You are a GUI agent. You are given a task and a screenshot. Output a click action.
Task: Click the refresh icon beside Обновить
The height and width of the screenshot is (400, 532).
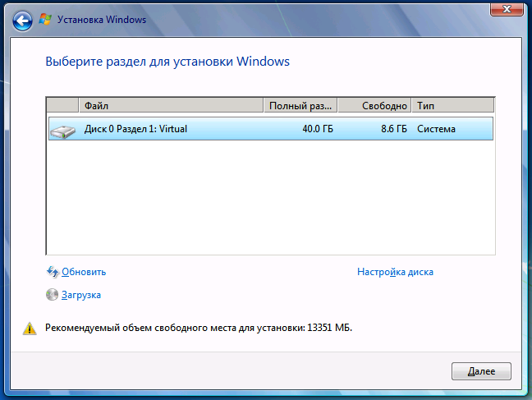click(x=53, y=272)
